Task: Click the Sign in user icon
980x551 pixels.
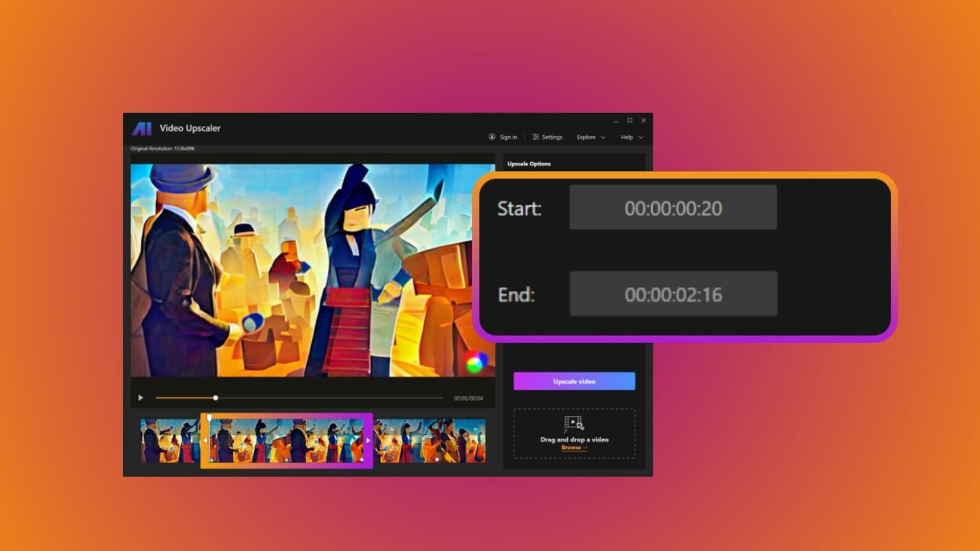Action: coord(492,137)
